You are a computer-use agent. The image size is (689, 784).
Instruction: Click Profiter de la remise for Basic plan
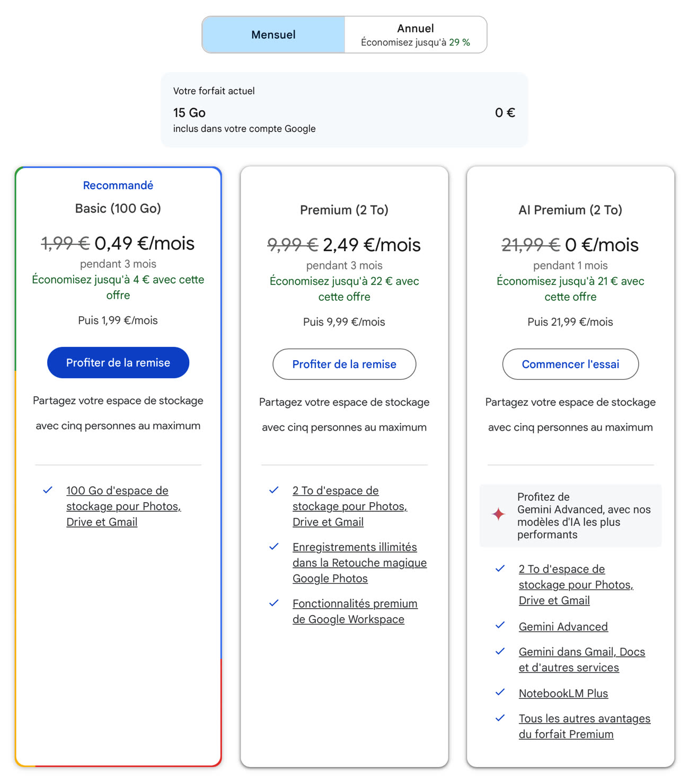tap(118, 362)
